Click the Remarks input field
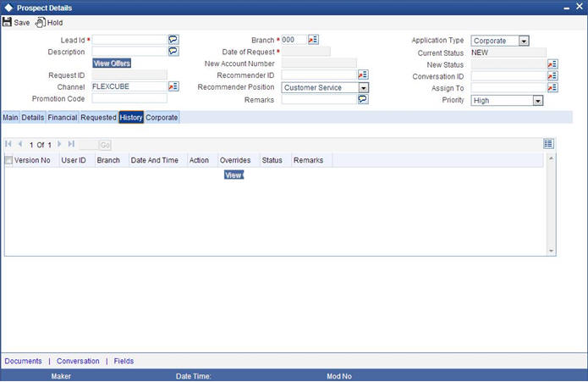The image size is (588, 382). [x=319, y=99]
